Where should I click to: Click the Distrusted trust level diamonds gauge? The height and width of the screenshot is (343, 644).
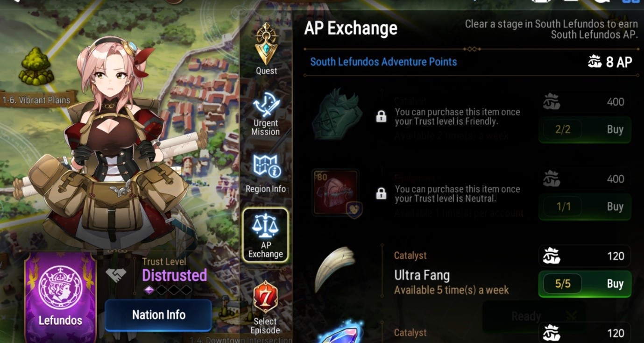167,290
